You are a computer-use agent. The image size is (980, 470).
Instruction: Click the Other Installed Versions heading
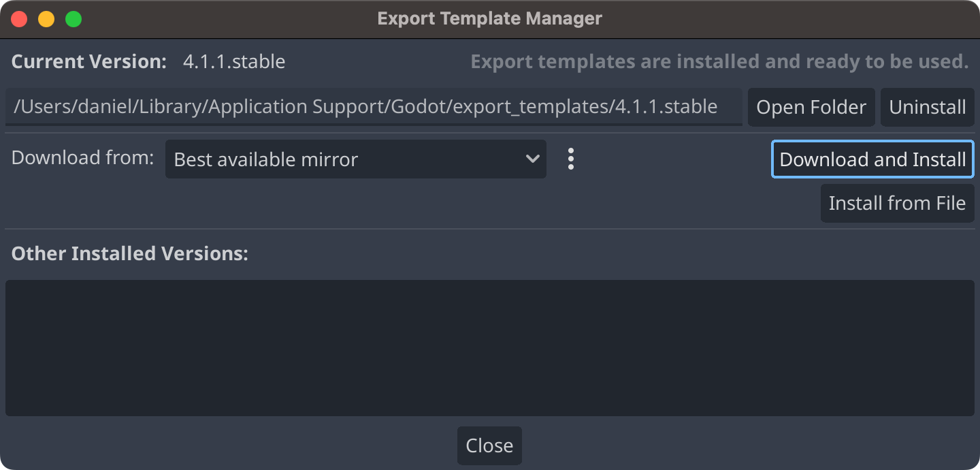tap(130, 253)
